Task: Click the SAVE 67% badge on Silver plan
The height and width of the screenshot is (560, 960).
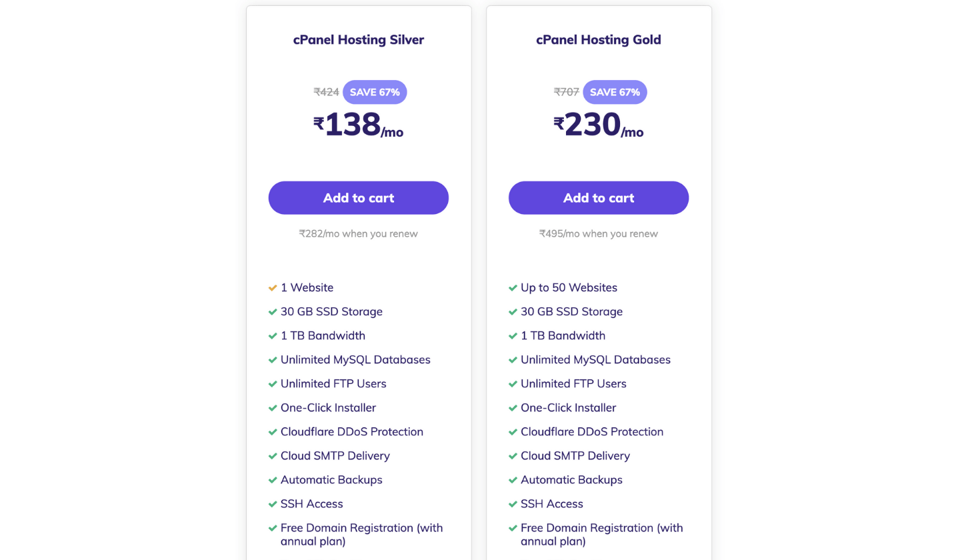Action: click(x=375, y=92)
